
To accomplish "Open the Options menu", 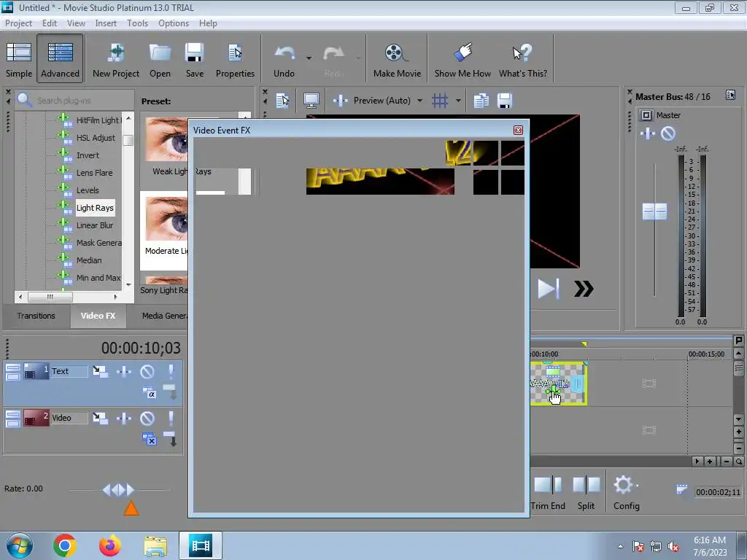I will (x=174, y=23).
